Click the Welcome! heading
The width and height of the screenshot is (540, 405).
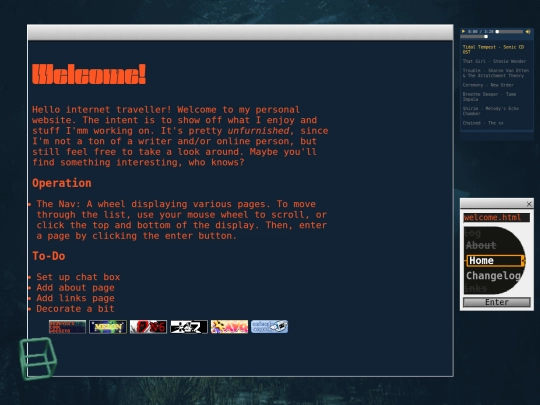89,74
